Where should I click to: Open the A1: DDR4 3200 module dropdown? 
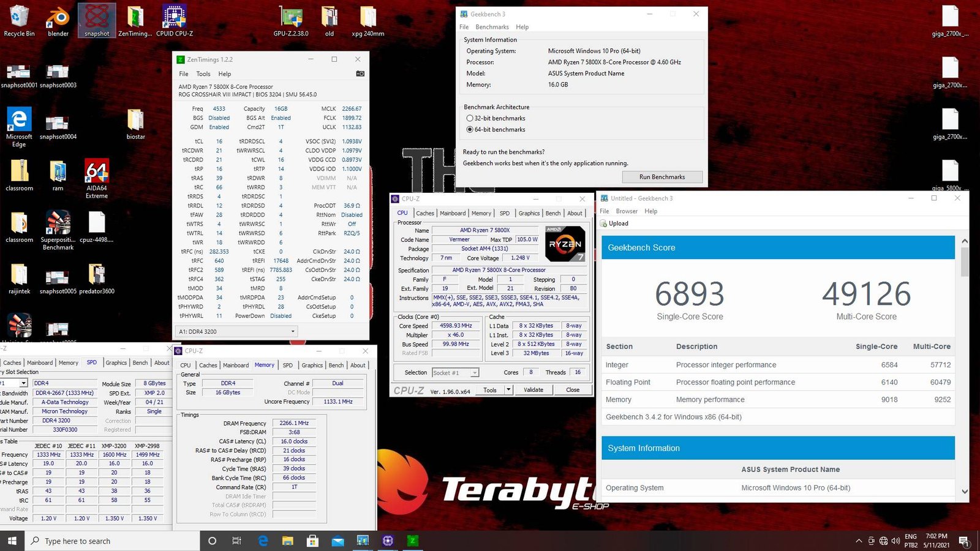[x=237, y=331]
